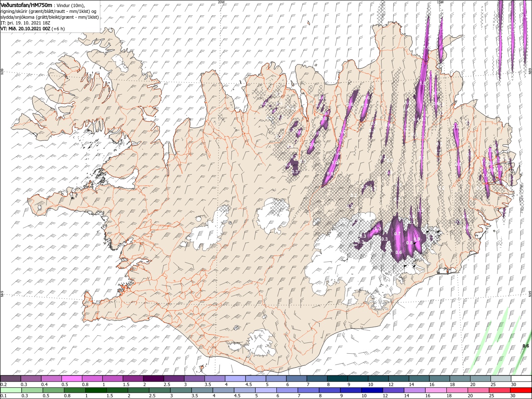The image size is (532, 399).
Task: Select the bottom-row legend swatch between 7 and 8
Action: [308, 390]
